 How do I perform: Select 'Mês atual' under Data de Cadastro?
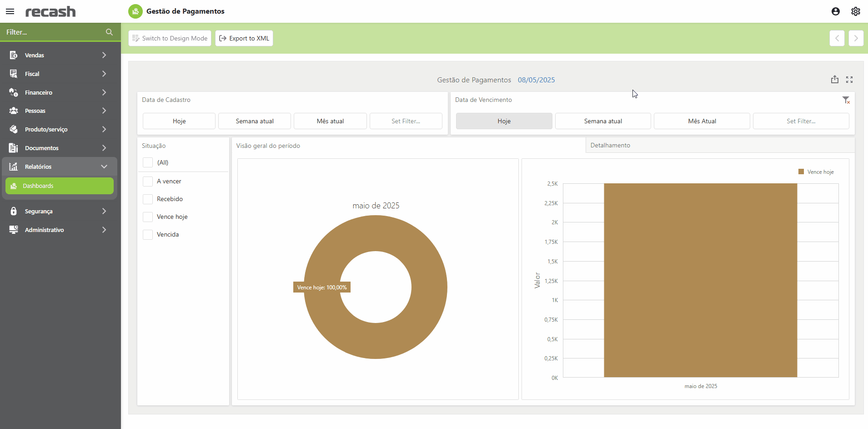click(x=330, y=121)
